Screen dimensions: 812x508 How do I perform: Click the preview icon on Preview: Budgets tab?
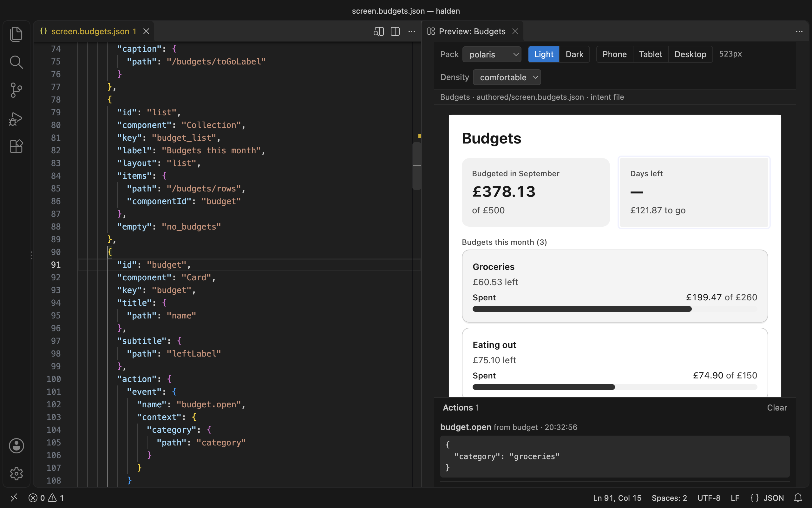pyautogui.click(x=431, y=31)
